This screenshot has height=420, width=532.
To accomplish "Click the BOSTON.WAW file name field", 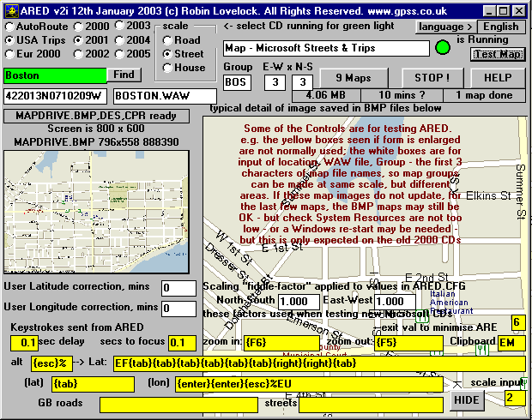I will tap(164, 95).
